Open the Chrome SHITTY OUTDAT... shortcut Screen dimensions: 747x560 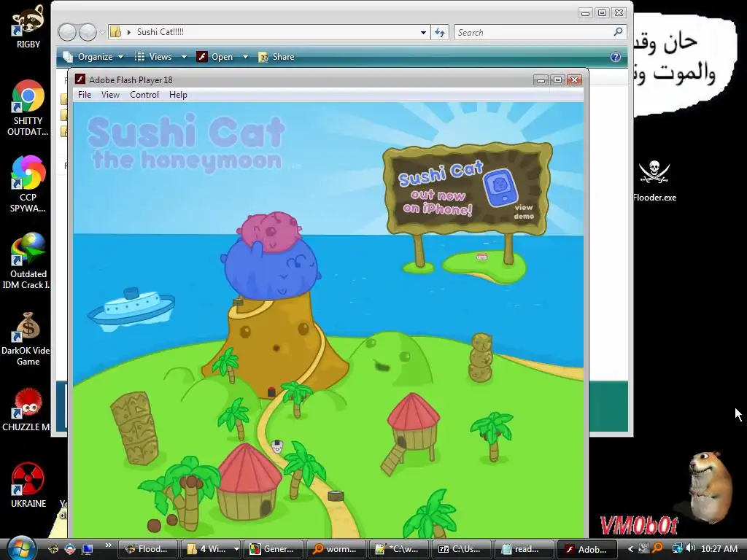(28, 108)
